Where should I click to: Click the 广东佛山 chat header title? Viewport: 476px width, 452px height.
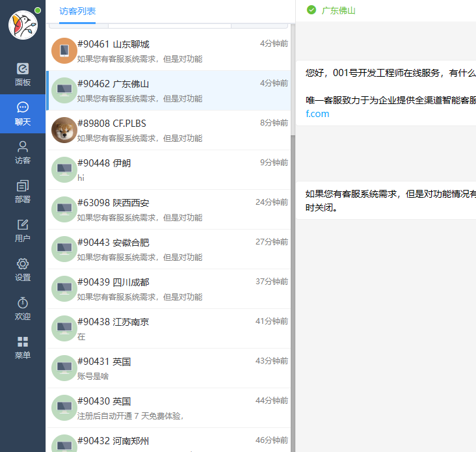coord(339,10)
